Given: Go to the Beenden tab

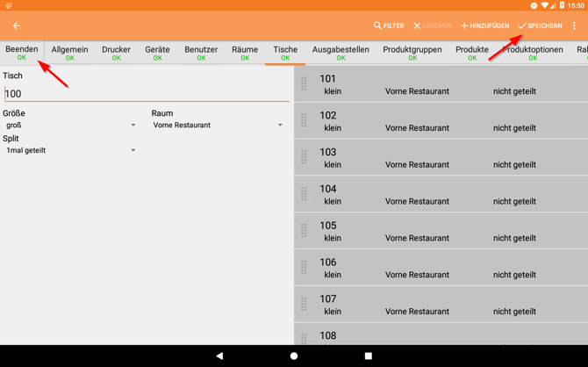Looking at the screenshot, I should point(22,53).
